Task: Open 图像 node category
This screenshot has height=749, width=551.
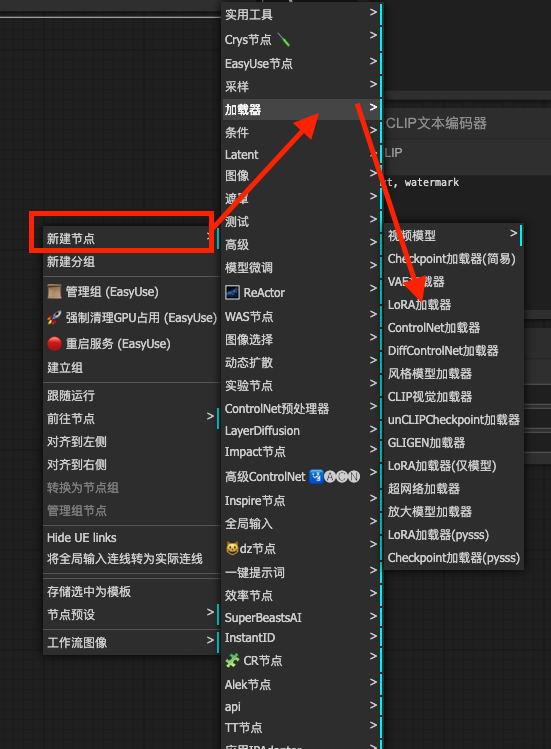Action: [x=302, y=175]
